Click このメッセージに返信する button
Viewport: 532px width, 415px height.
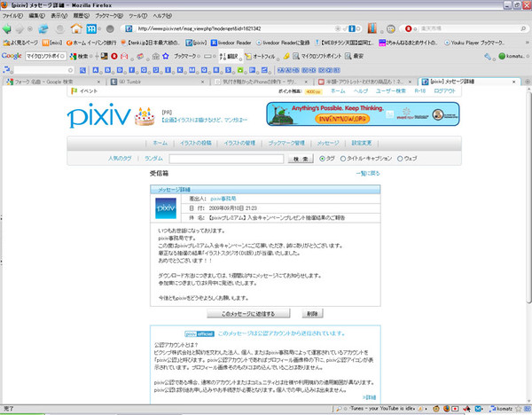coord(248,314)
